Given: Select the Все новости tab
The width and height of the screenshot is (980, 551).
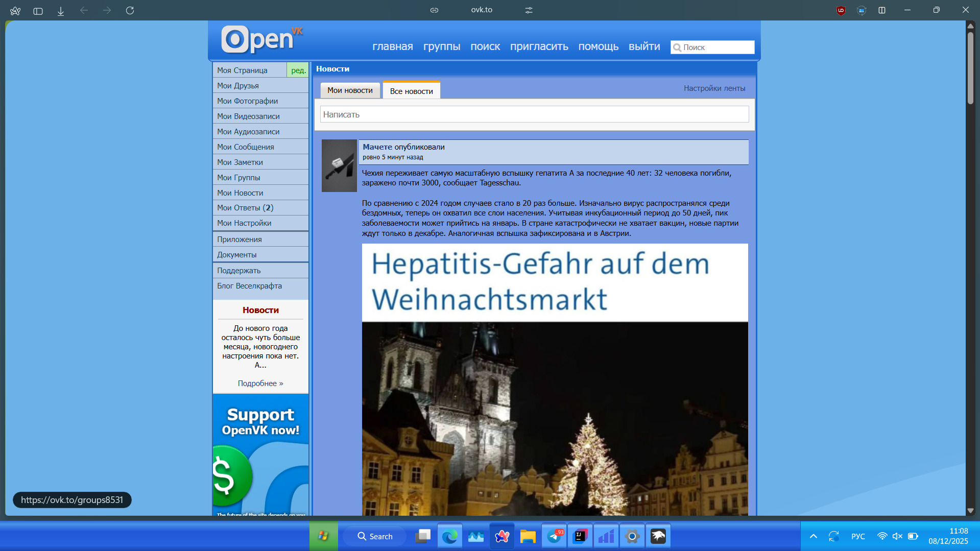Looking at the screenshot, I should point(411,91).
